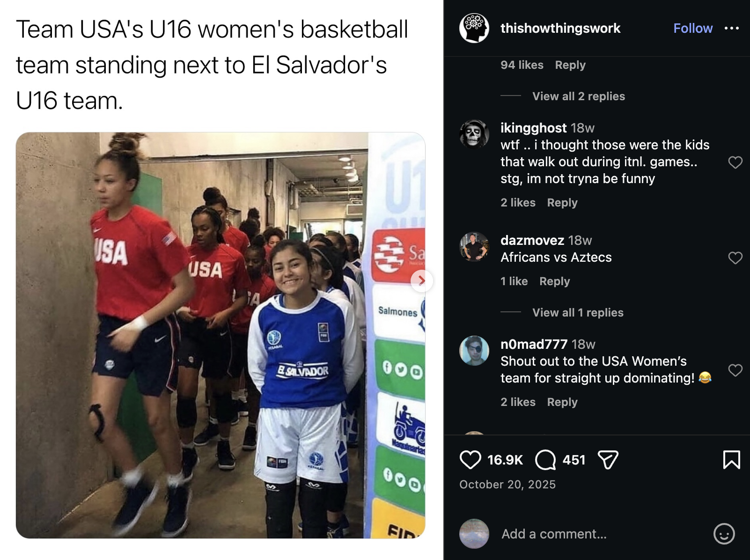750x560 pixels.
Task: Follow thishowthingswork account
Action: pyautogui.click(x=693, y=28)
